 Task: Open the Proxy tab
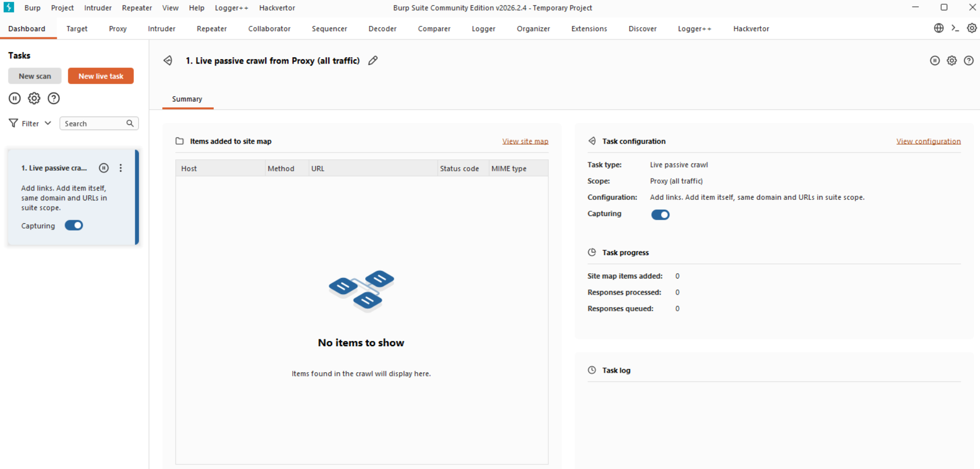tap(118, 29)
